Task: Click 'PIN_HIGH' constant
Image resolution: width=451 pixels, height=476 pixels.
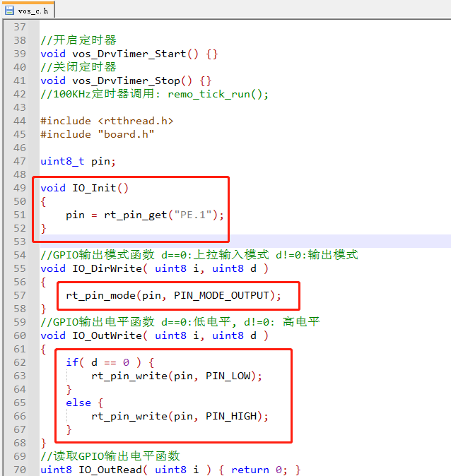Action: [x=231, y=416]
